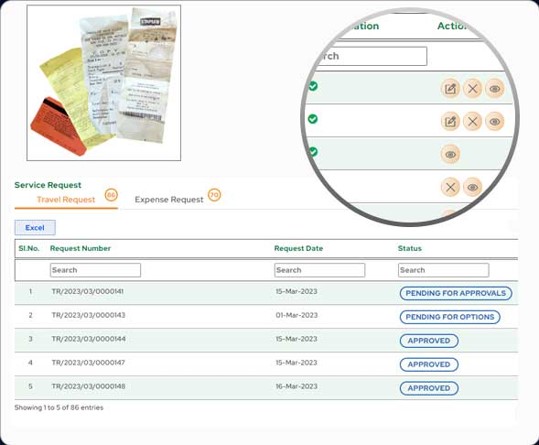This screenshot has height=445, width=539.
Task: Click the eye icon in fourth magnified row
Action: click(473, 187)
